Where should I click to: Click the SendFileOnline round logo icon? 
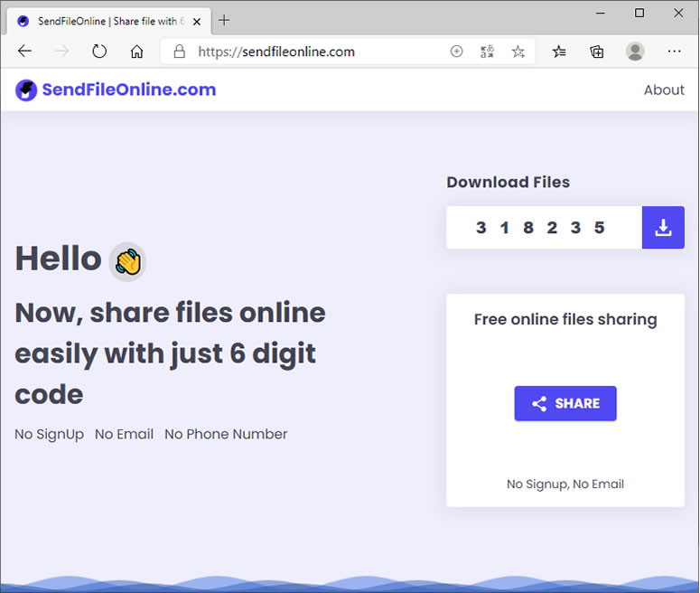[26, 90]
